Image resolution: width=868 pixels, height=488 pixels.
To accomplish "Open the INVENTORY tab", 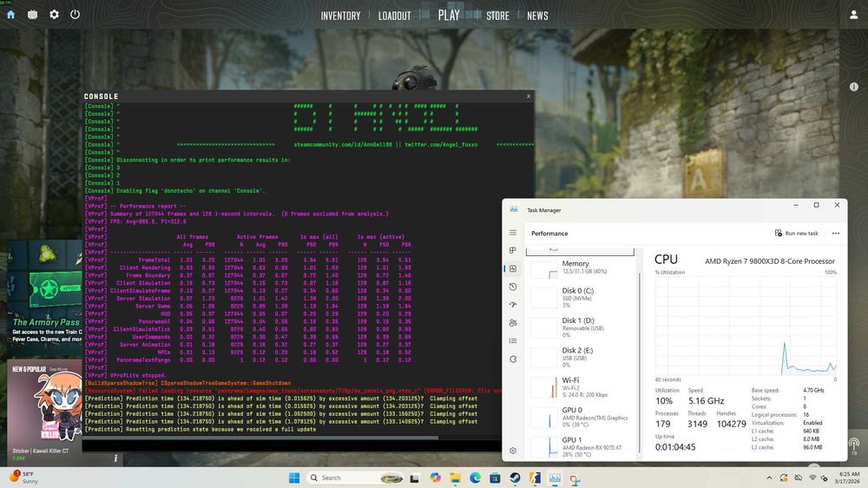I will 340,16.
